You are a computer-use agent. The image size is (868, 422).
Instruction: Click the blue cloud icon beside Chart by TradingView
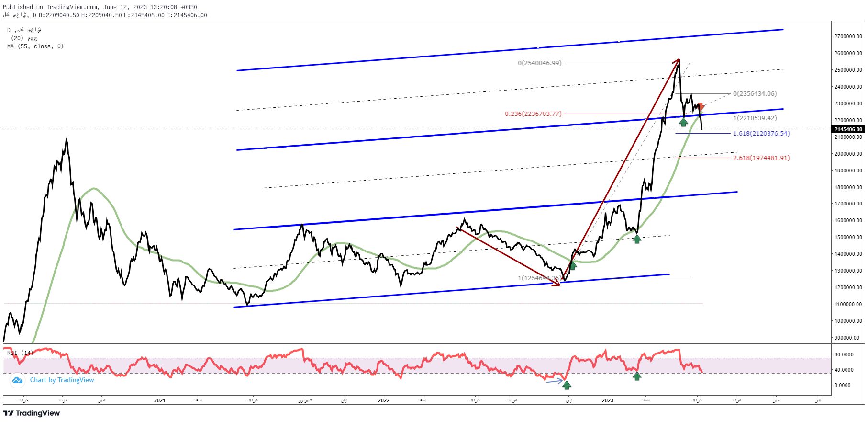pos(18,380)
